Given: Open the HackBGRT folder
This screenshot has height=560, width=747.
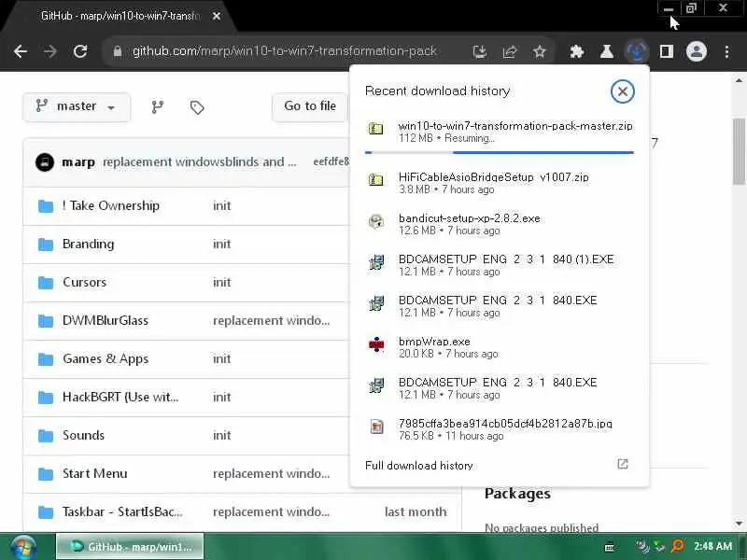Looking at the screenshot, I should click(120, 398).
